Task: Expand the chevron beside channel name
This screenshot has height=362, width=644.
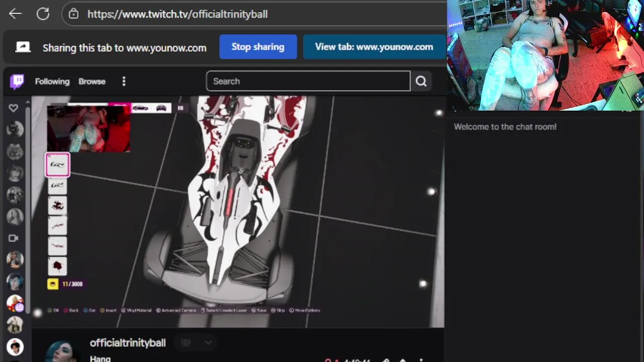Action: click(x=208, y=343)
